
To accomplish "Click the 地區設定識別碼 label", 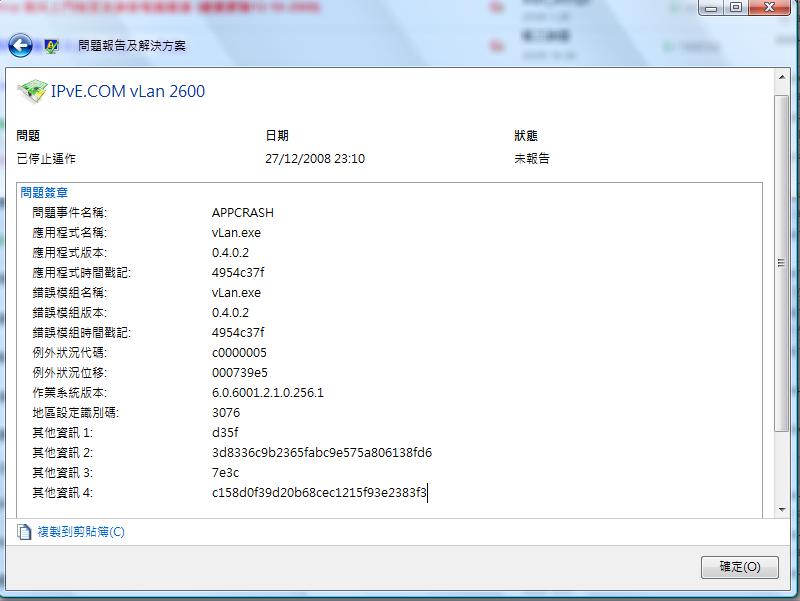I will pos(76,413).
